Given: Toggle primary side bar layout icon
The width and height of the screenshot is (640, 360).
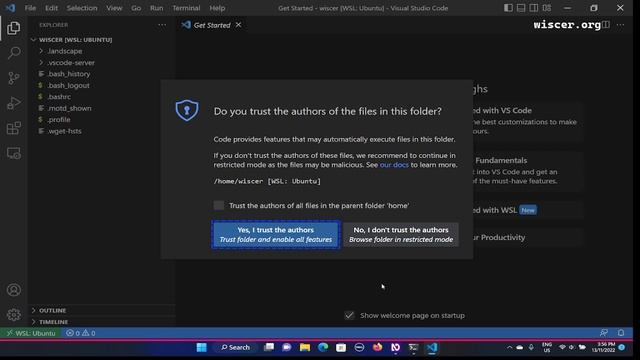Looking at the screenshot, I should click(x=508, y=8).
